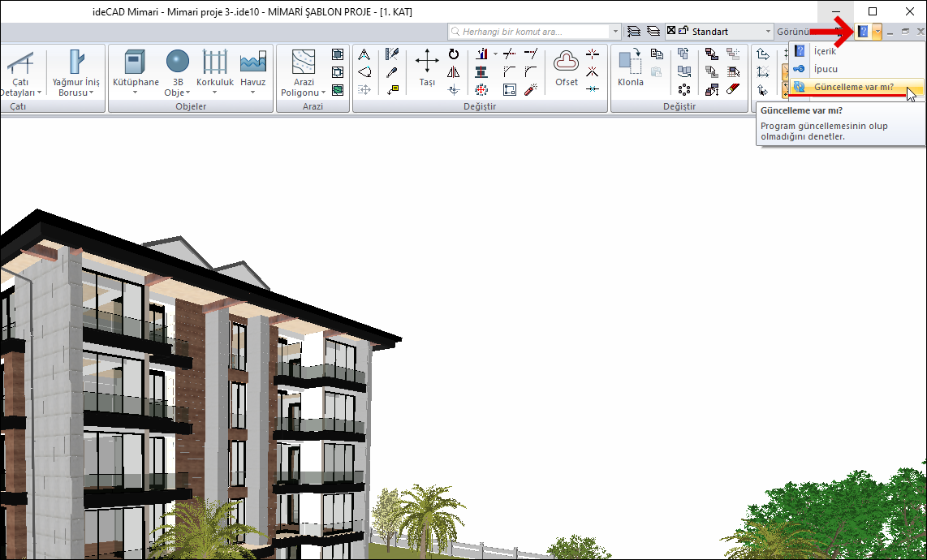Open dropdown arrow next to align icon
Screen dimensions: 927x560
(x=495, y=54)
